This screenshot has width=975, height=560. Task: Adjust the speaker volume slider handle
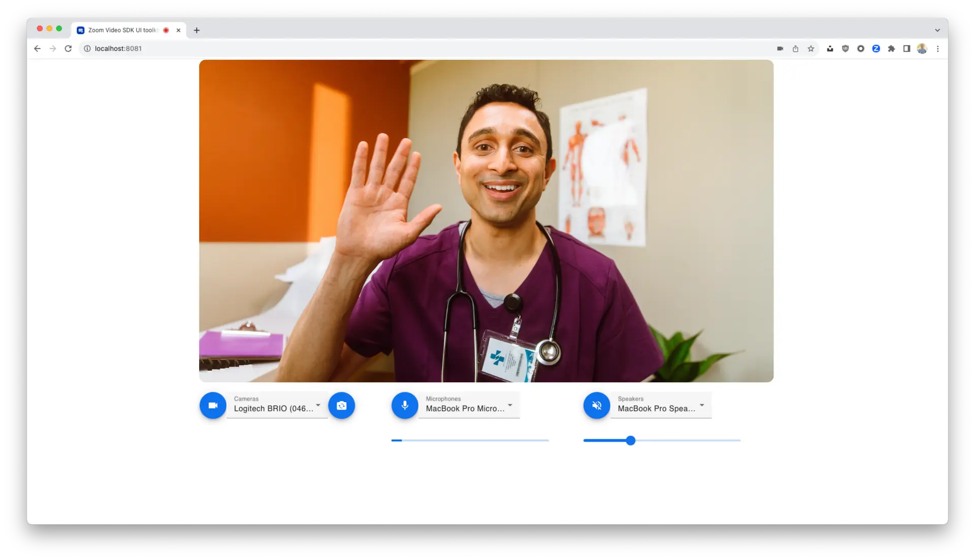630,441
